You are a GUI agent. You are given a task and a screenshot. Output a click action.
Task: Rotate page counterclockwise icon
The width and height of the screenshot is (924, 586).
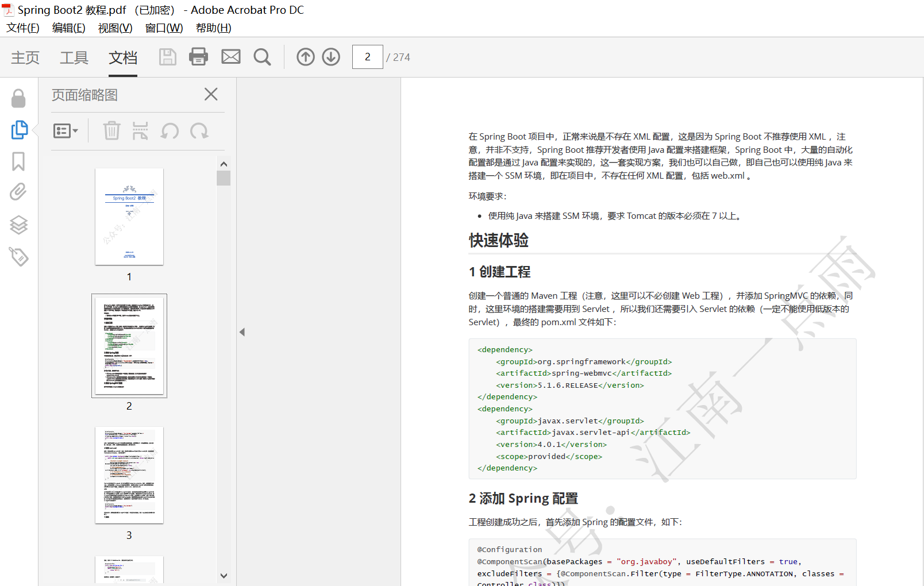[x=170, y=131]
